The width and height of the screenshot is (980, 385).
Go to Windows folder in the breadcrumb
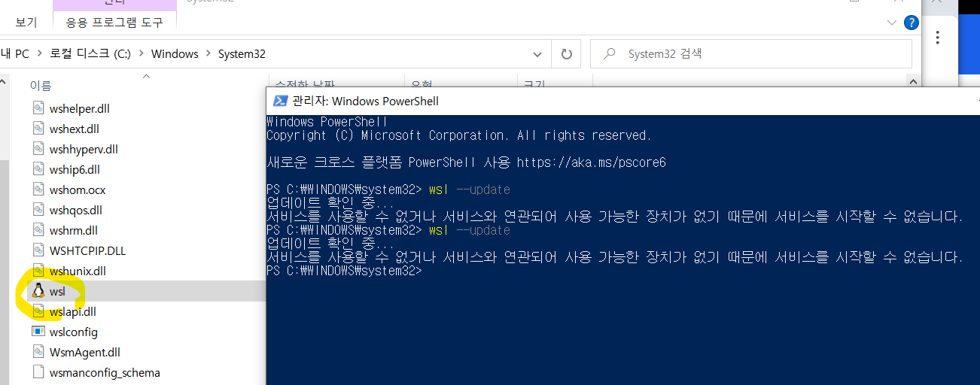[x=175, y=54]
